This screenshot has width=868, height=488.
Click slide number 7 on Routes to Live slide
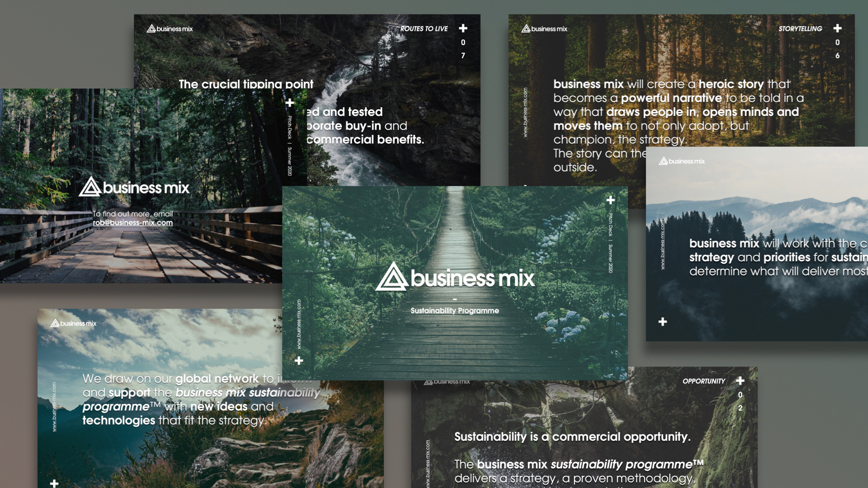pyautogui.click(x=463, y=55)
